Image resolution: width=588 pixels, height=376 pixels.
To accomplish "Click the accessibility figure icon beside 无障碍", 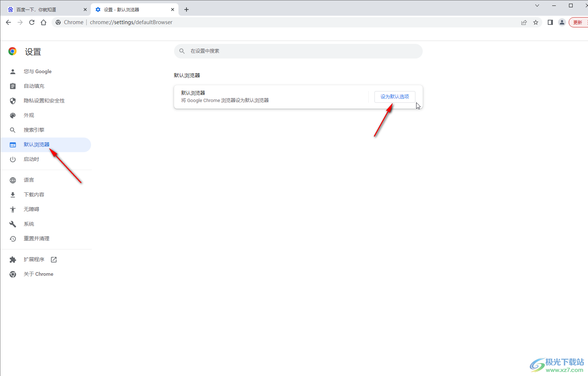I will [x=13, y=210].
